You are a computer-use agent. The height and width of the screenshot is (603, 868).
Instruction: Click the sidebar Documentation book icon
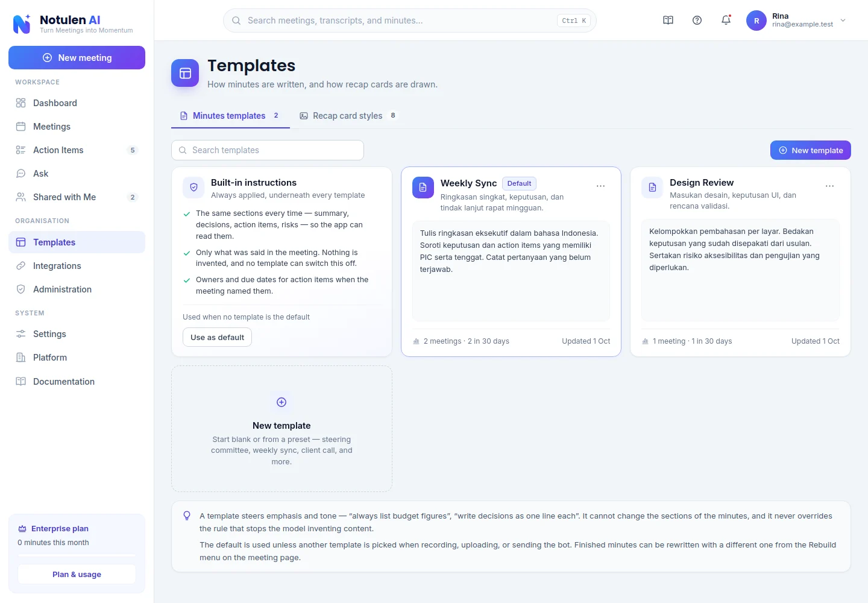point(20,382)
